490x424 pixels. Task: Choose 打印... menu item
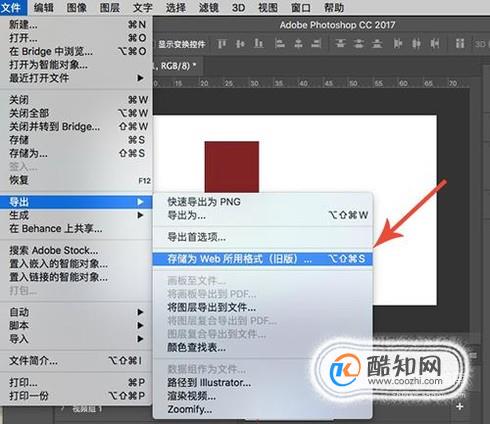pyautogui.click(x=76, y=382)
